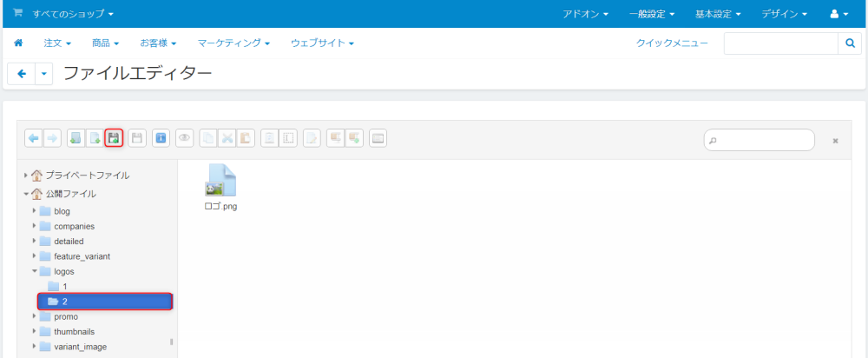This screenshot has height=358, width=868.
Task: Click the eye preview icon in toolbar
Action: 184,138
